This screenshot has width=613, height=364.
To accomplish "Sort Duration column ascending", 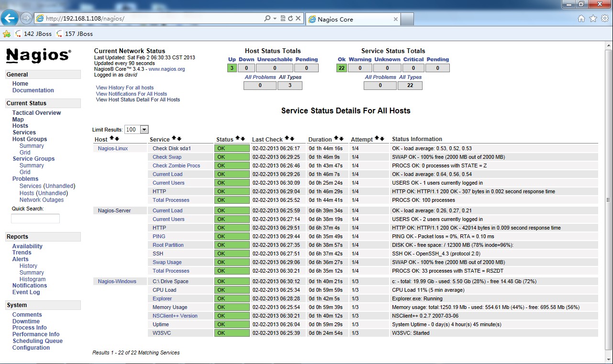I will point(336,139).
